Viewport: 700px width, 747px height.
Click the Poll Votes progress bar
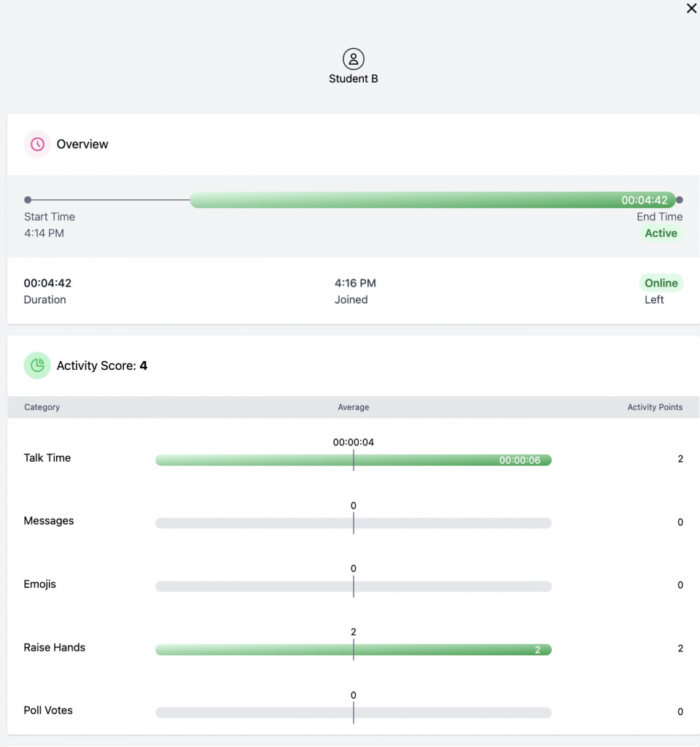354,713
